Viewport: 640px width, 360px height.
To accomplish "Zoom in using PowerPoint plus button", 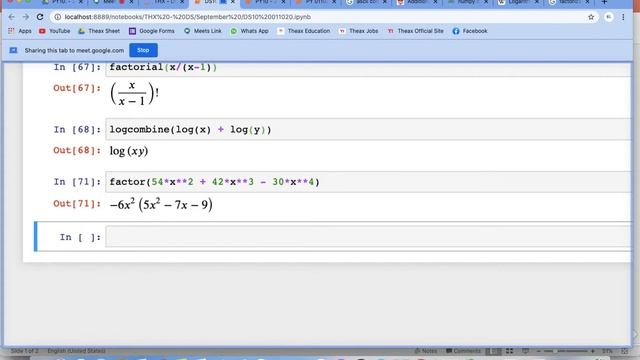I will pyautogui.click(x=592, y=351).
